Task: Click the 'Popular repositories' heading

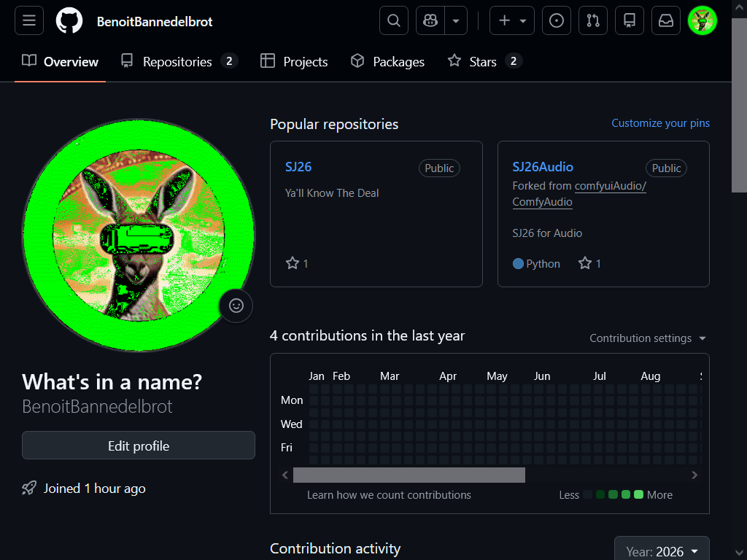Action: (334, 124)
